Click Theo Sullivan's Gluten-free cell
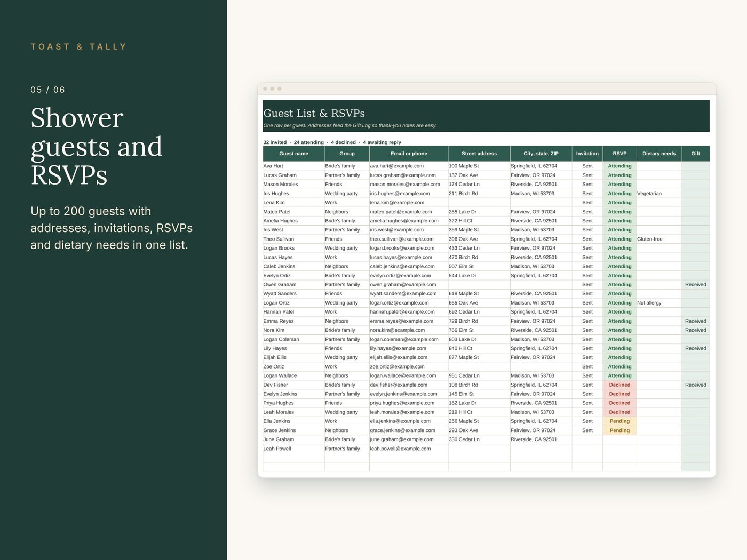 659,239
